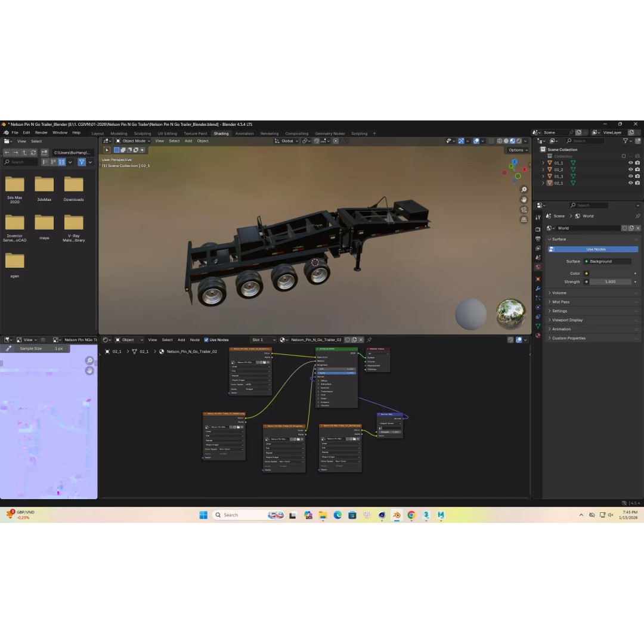Click the Select Box tool icon in viewport
This screenshot has height=644, width=644.
coord(107,150)
